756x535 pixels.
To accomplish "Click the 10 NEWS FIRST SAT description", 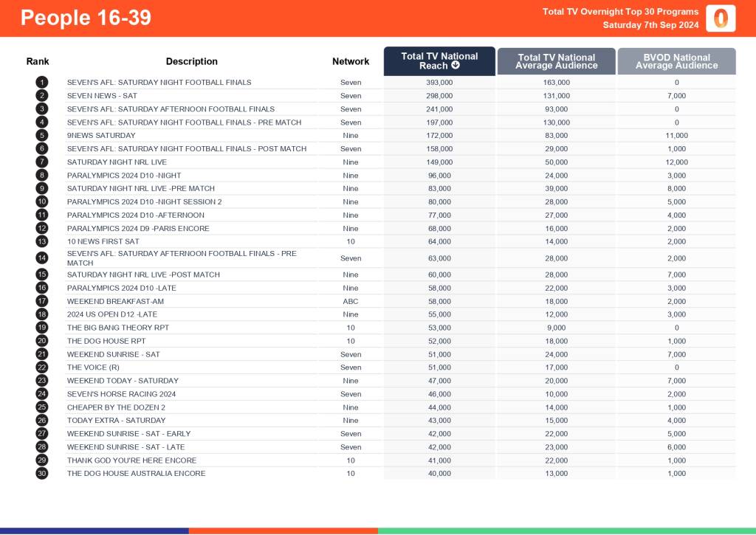I will (103, 241).
